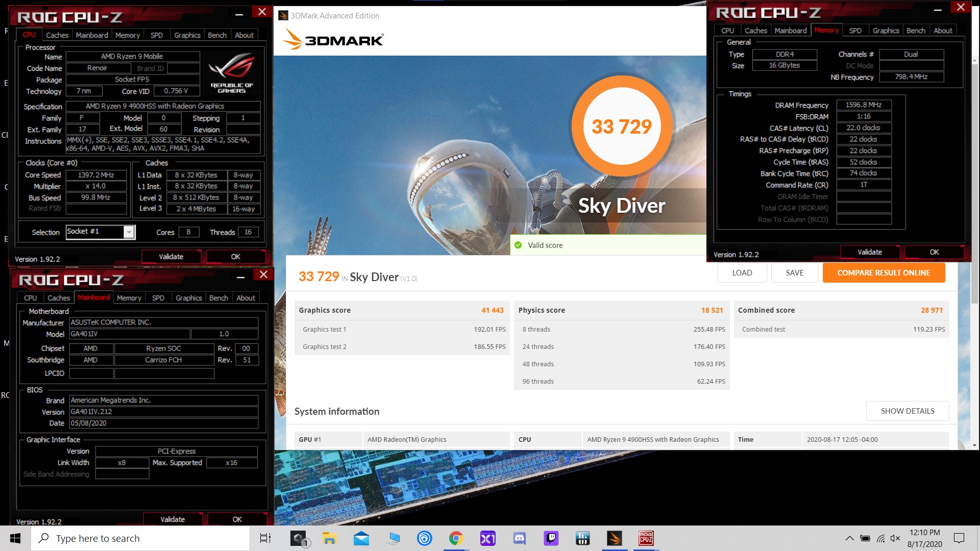Open Bench tab in top-left CPU-Z window
Image resolution: width=980 pixels, height=551 pixels.
pos(217,35)
